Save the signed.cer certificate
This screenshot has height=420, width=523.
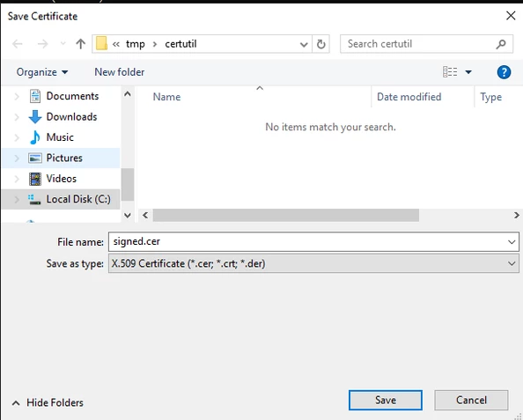(x=386, y=400)
